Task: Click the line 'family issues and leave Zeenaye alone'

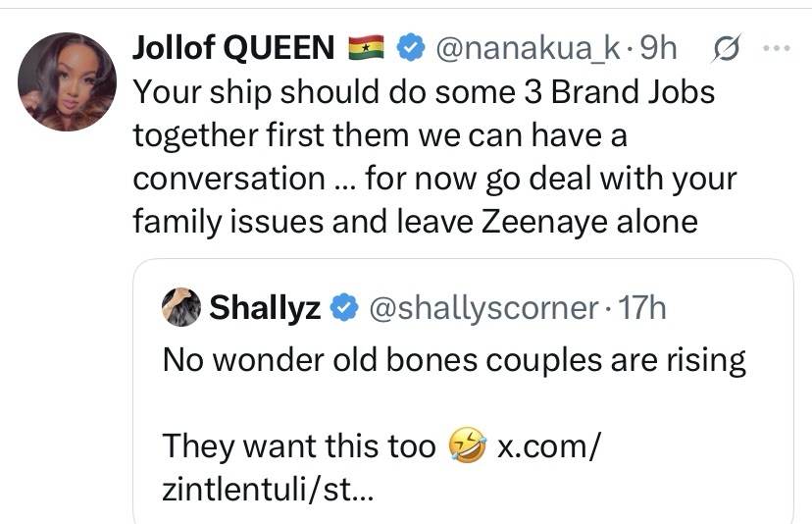Action: click(x=416, y=222)
